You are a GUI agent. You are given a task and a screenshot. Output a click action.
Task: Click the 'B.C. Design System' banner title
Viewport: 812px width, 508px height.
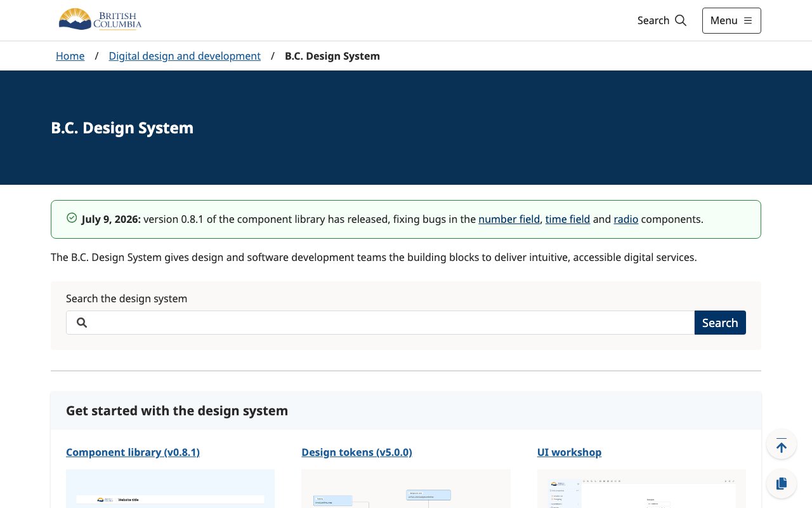pyautogui.click(x=122, y=128)
